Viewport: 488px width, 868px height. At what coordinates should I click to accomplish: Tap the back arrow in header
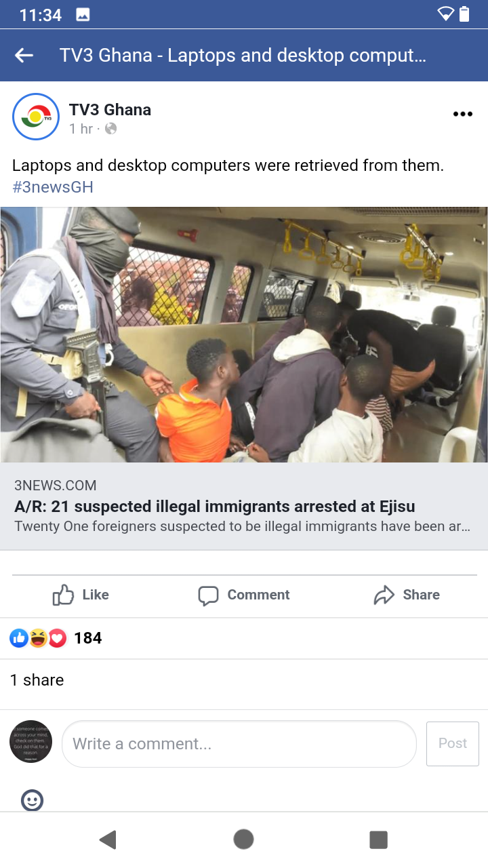(x=24, y=56)
